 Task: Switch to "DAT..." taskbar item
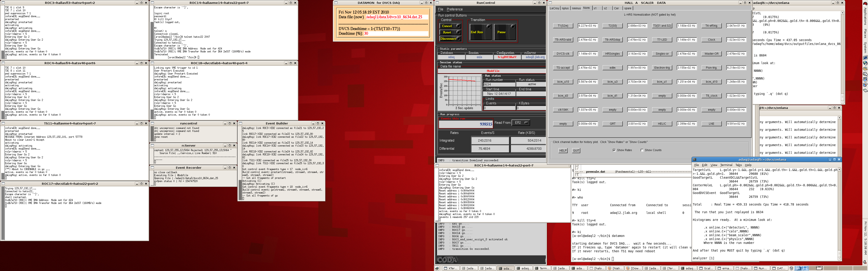tap(779, 268)
